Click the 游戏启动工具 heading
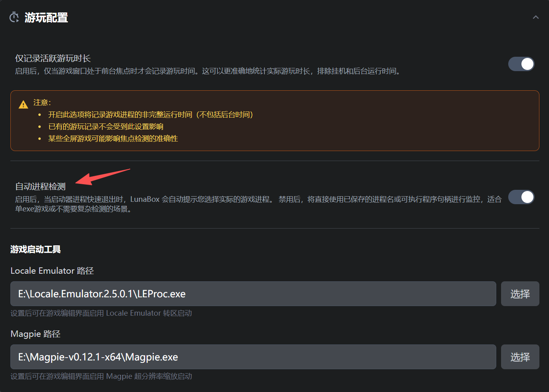Screen dimensions: 549x392 pyautogui.click(x=36, y=249)
